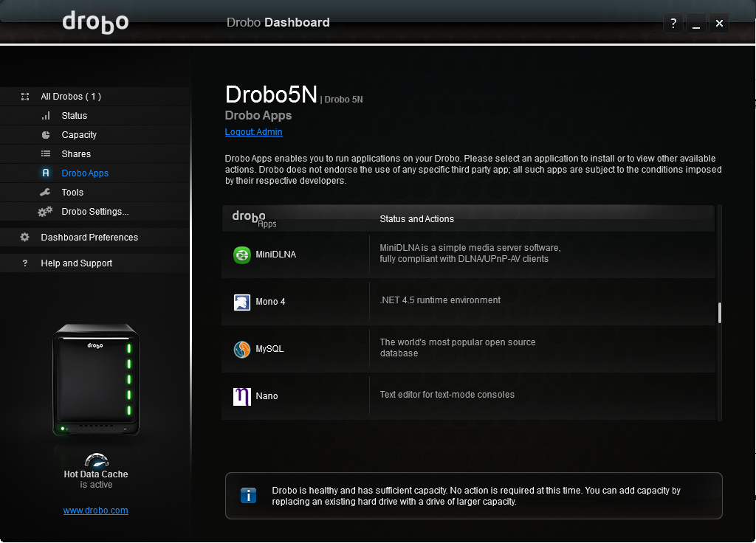
Task: Click the apps list scrollbar thumb
Action: [719, 313]
